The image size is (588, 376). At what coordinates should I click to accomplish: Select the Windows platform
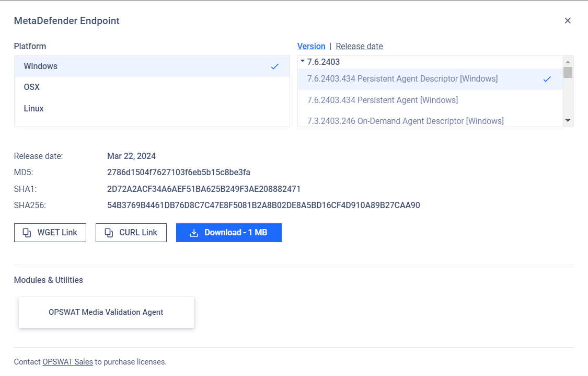pyautogui.click(x=152, y=66)
